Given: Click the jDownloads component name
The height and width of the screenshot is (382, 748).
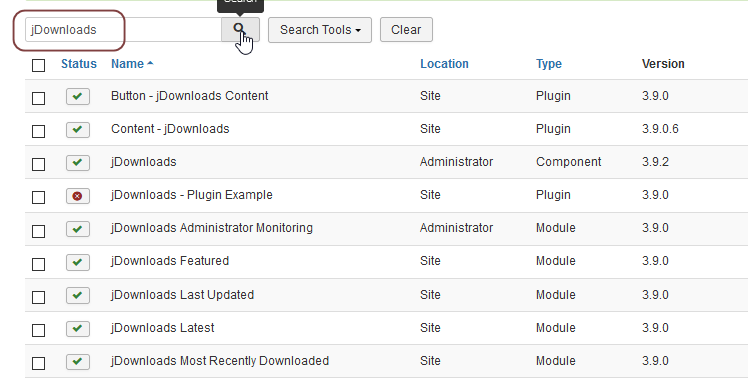Looking at the screenshot, I should click(x=144, y=162).
